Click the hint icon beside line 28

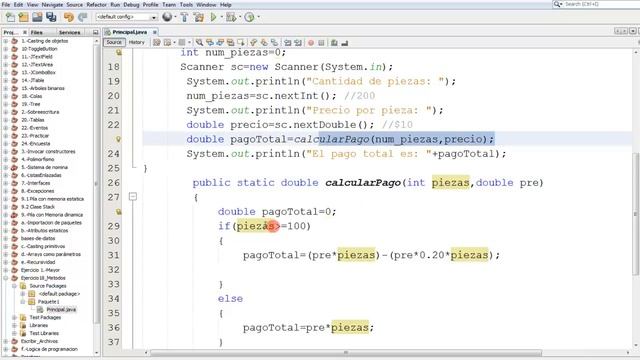pos(118,211)
